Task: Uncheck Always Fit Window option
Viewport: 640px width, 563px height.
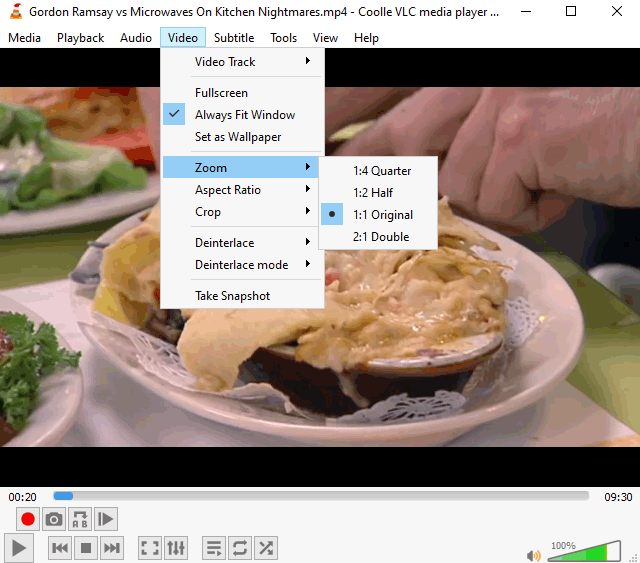Action: [244, 115]
